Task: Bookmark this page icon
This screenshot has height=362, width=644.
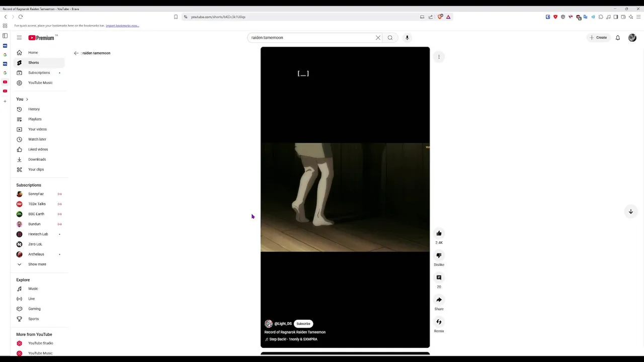Action: pyautogui.click(x=176, y=17)
